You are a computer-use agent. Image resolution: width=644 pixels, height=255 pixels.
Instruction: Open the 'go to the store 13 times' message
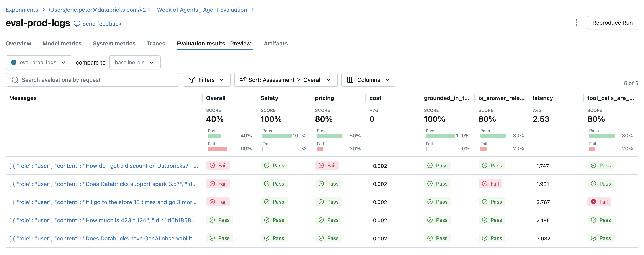pos(103,202)
